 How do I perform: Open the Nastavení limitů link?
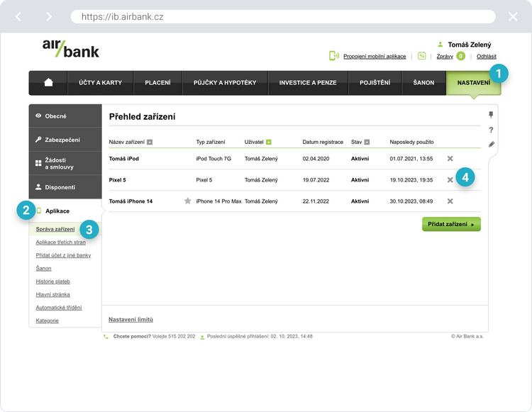(131, 320)
